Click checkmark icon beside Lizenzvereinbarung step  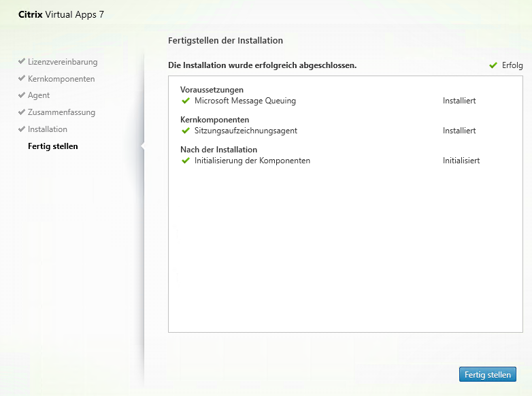click(x=22, y=62)
